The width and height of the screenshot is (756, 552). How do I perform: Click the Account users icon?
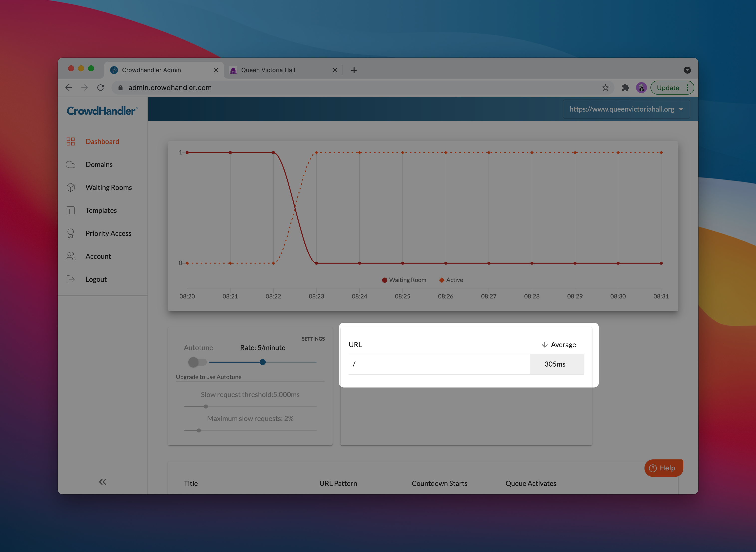click(x=71, y=256)
